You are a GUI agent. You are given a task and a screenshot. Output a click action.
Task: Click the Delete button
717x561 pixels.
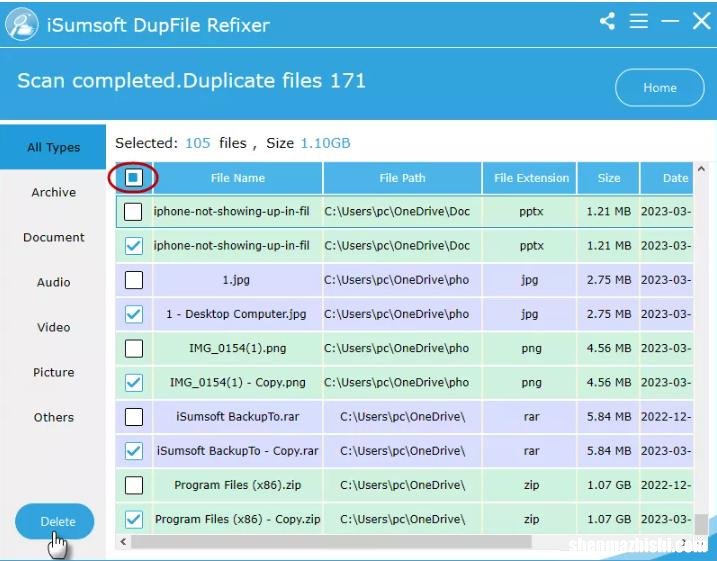55,522
